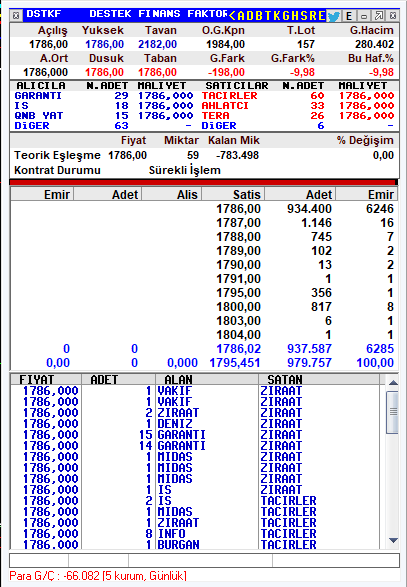Viewport: 407px width, 587px height.
Task: Click the G.Hacim value 280.402
Action: pos(374,44)
